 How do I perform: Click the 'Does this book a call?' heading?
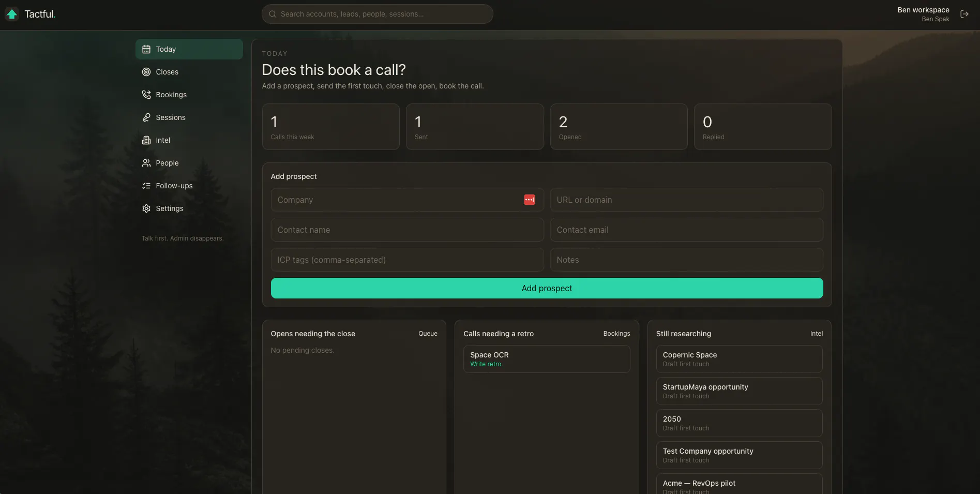(x=334, y=70)
